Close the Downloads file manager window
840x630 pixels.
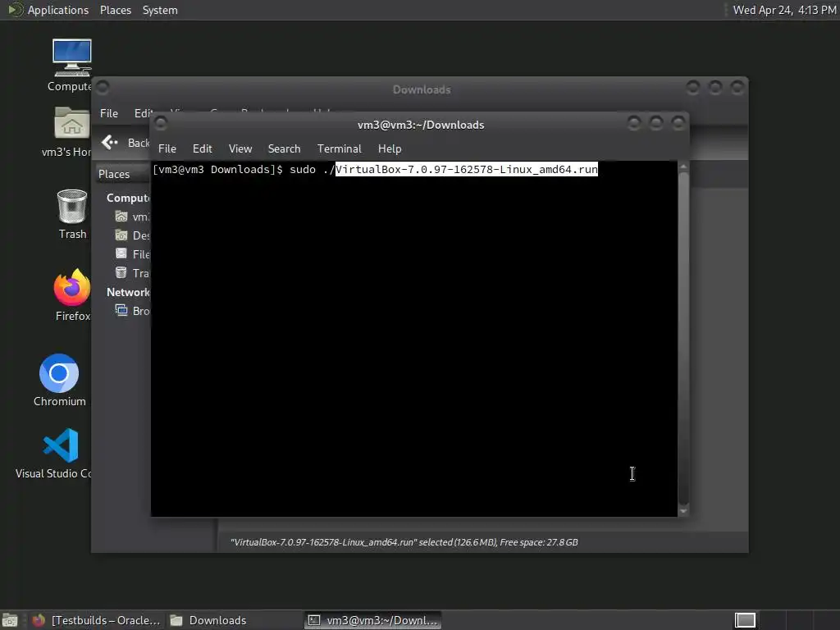pyautogui.click(x=737, y=87)
